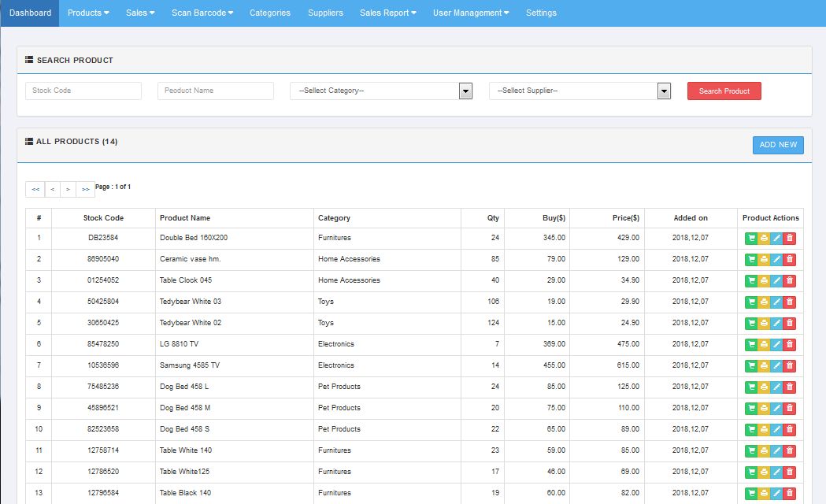Expand the Products menu in the navbar
This screenshot has height=504, width=826.
(x=88, y=13)
